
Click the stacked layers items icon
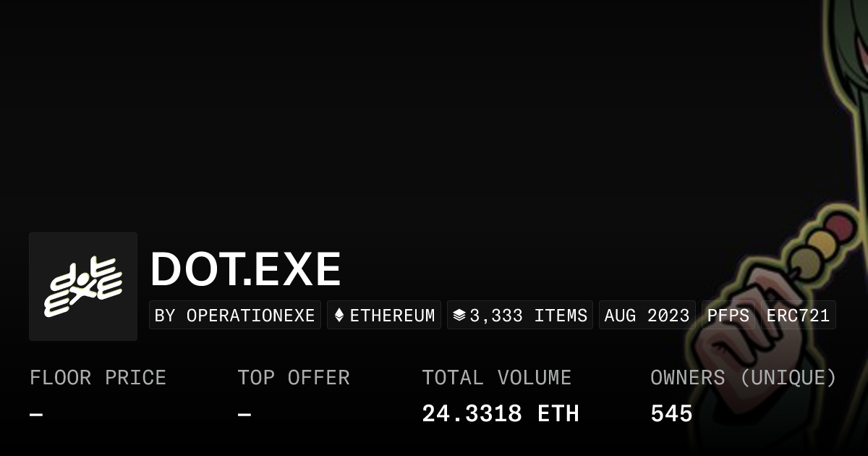[459, 316]
